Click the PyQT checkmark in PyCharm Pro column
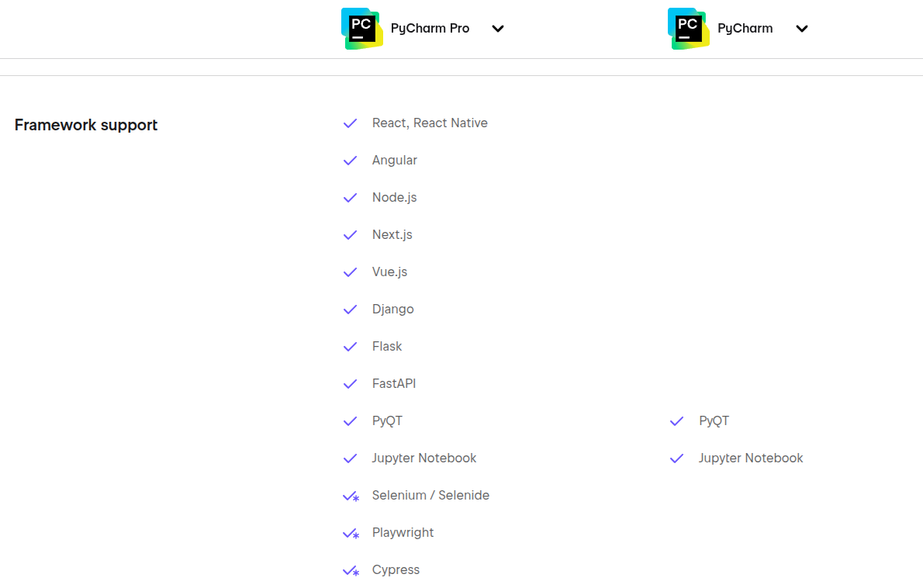 [351, 421]
